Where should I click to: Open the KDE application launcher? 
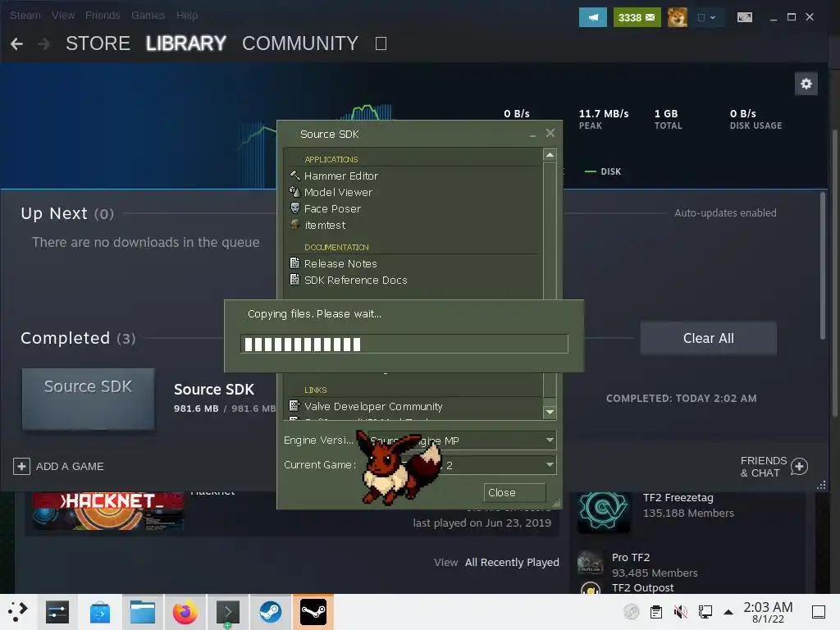pyautogui.click(x=18, y=612)
